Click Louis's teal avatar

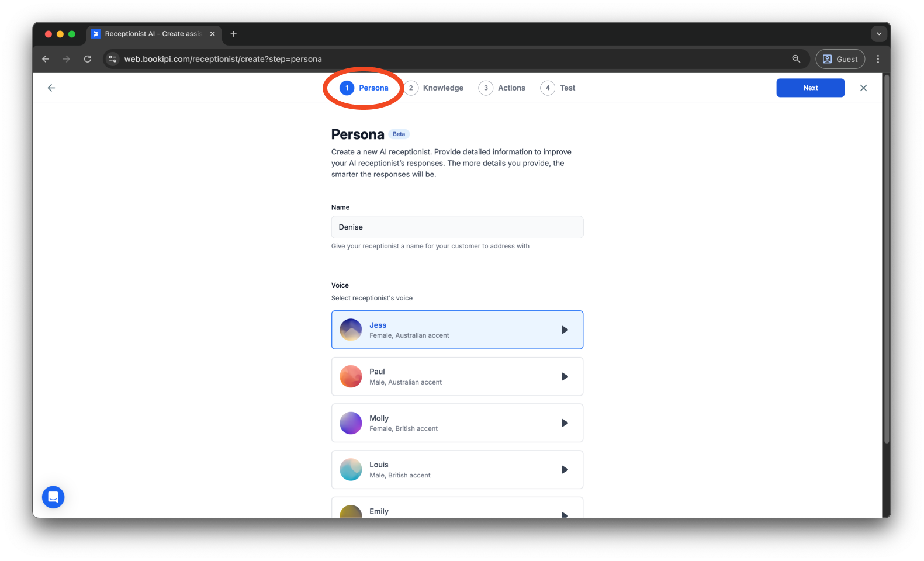pyautogui.click(x=351, y=470)
